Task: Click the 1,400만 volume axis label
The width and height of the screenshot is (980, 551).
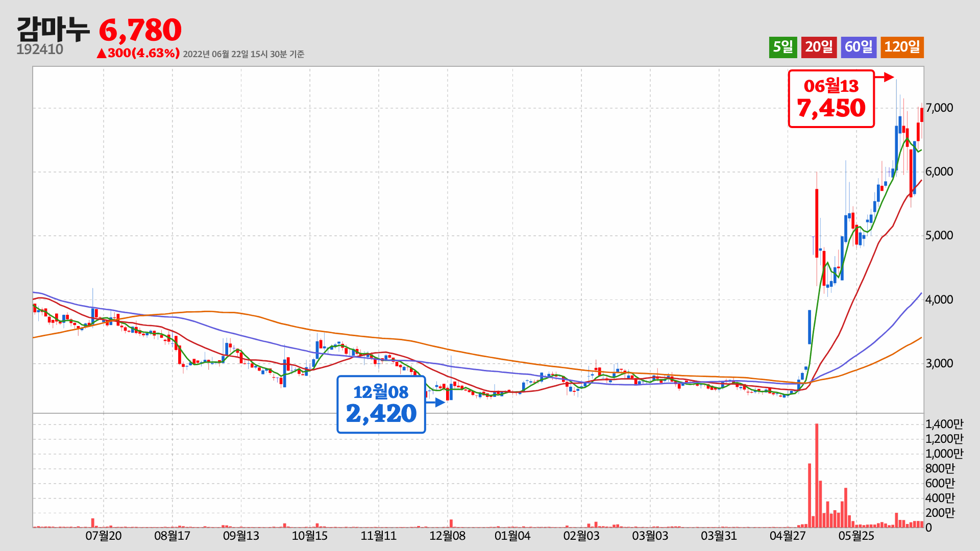Action: click(944, 424)
